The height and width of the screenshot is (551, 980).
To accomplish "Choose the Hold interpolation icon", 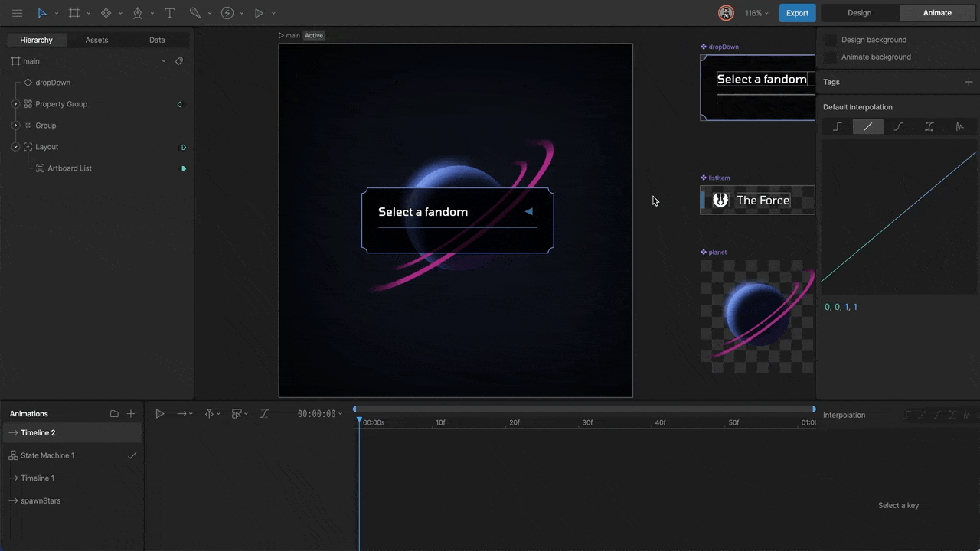I will point(837,127).
